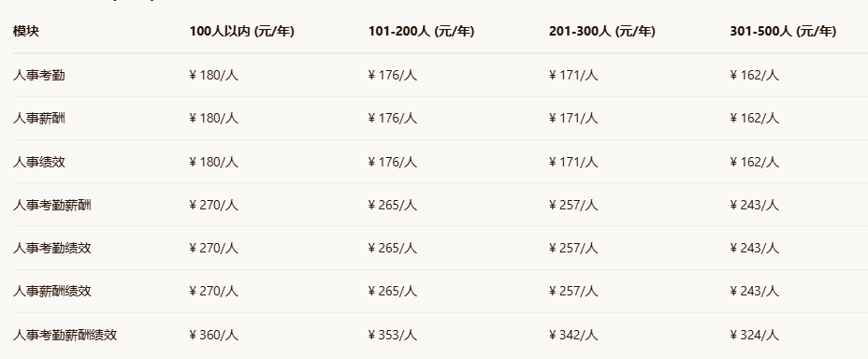This screenshot has width=868, height=359.
Task: Select the ¥353/人 price cell
Action: [x=393, y=336]
